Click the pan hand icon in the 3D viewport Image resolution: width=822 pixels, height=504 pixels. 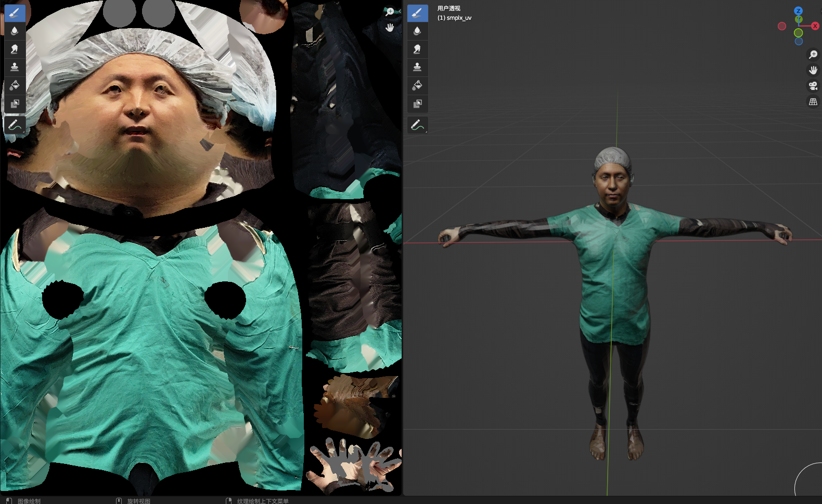click(813, 70)
